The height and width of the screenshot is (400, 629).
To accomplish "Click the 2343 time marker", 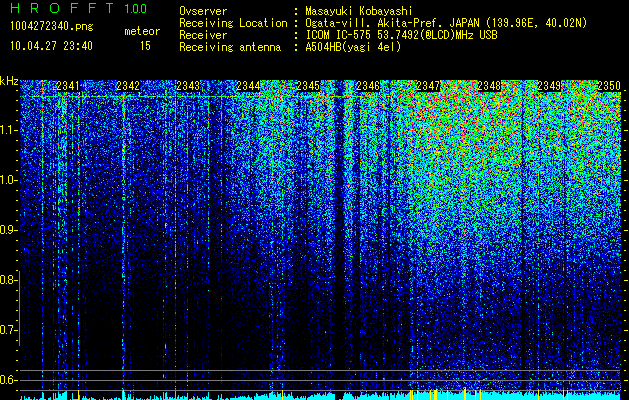I will coord(188,86).
